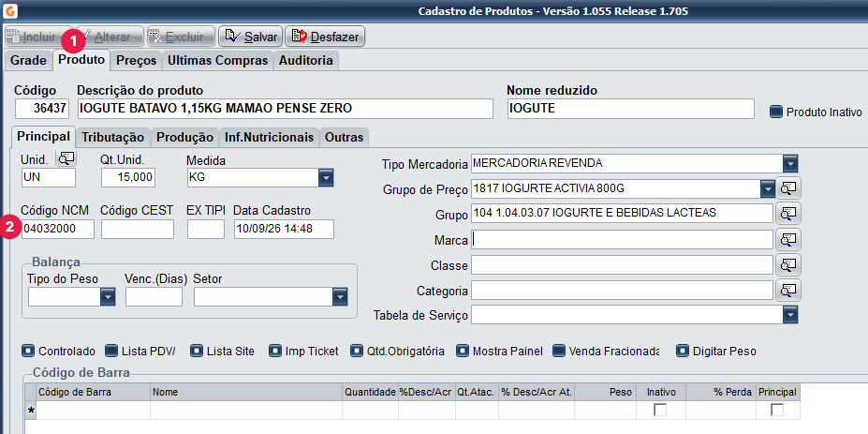This screenshot has height=434, width=868.
Task: Click the Nome column header
Action: tap(246, 392)
